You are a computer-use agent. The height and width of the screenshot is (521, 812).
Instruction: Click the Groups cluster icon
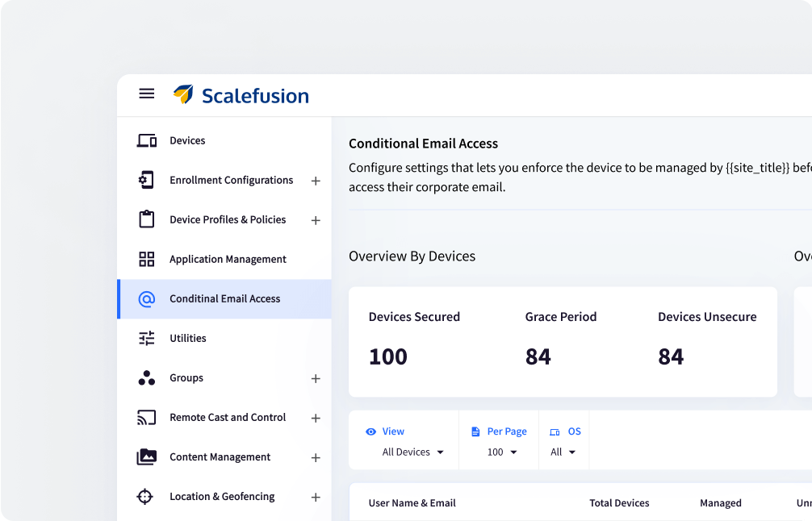(147, 377)
